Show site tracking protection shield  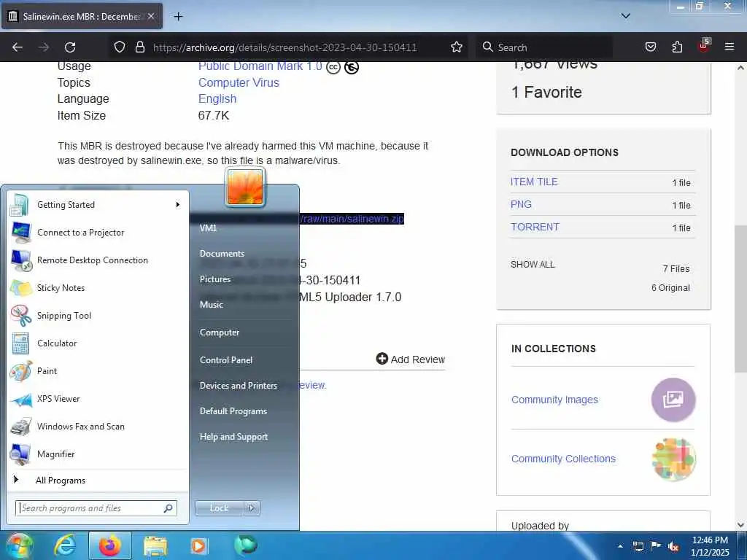120,47
